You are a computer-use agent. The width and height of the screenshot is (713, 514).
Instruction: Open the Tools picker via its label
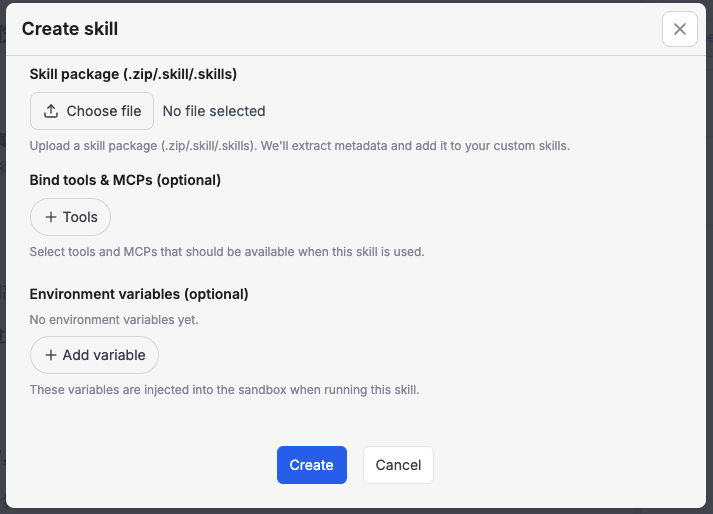pos(80,217)
